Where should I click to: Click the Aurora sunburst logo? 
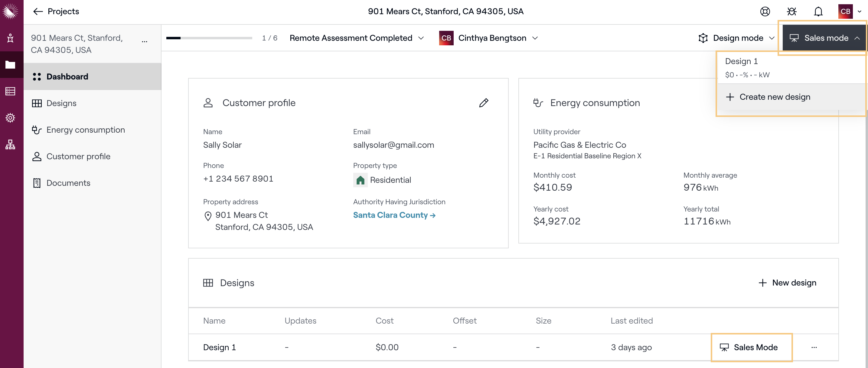11,11
